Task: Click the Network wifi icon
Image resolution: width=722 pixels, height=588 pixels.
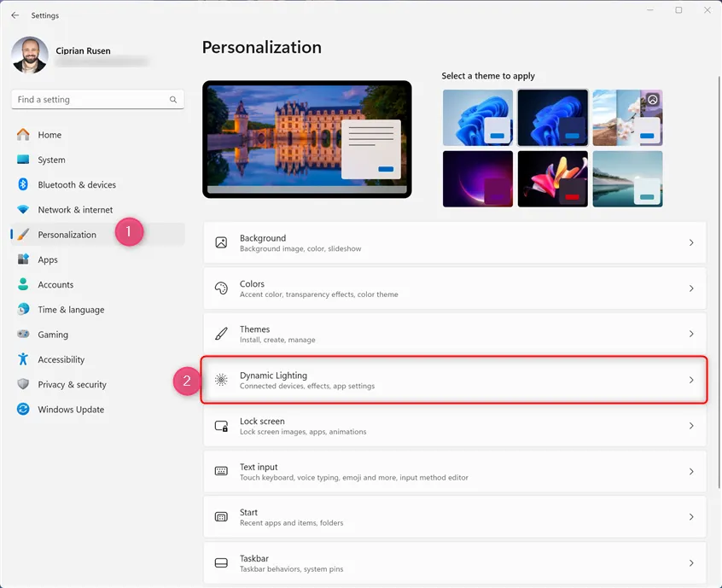Action: [x=23, y=209]
